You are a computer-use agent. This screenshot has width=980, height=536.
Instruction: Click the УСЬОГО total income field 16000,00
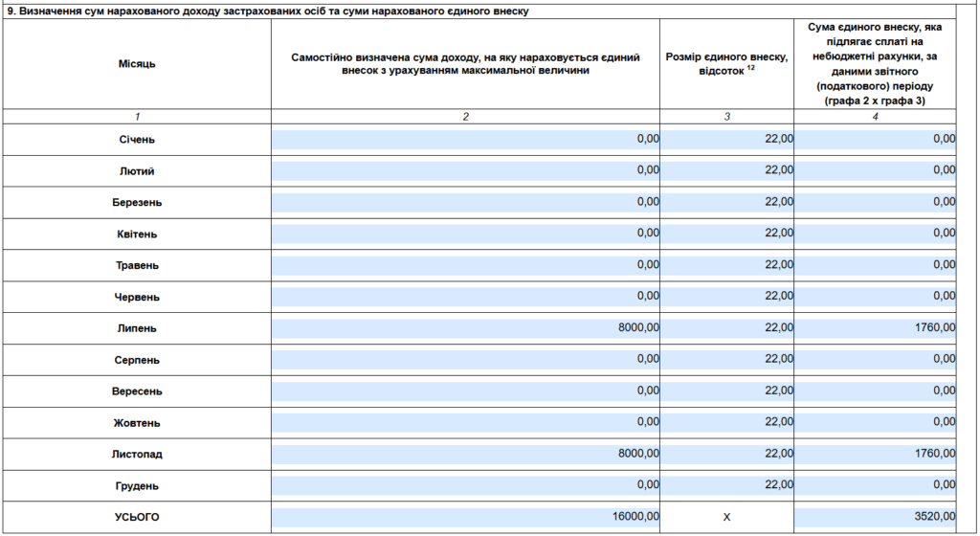click(x=465, y=517)
